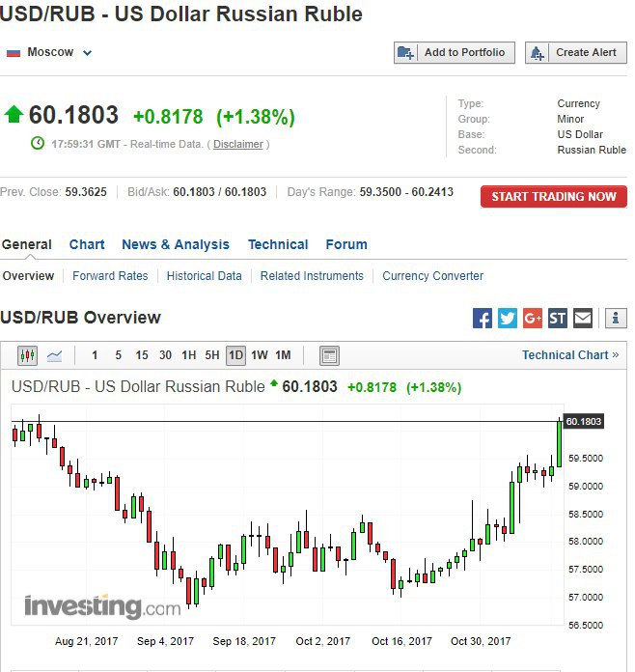Select the 1D timeframe
635x672 pixels.
[235, 355]
